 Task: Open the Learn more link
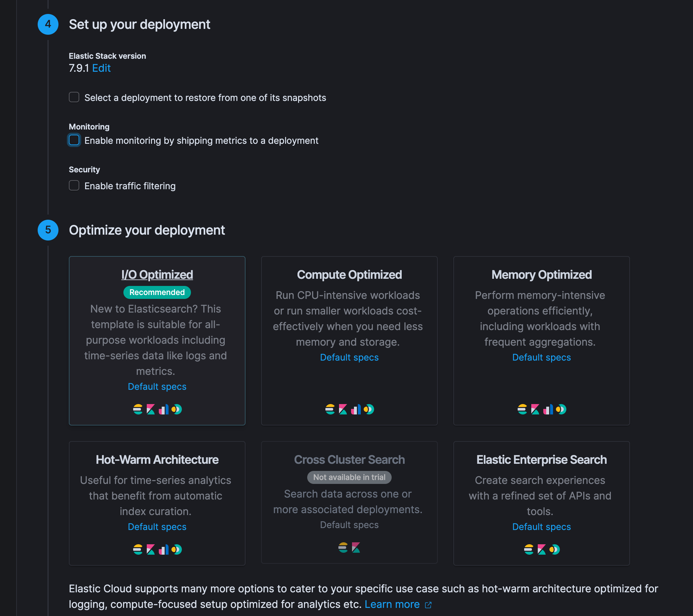click(x=392, y=604)
